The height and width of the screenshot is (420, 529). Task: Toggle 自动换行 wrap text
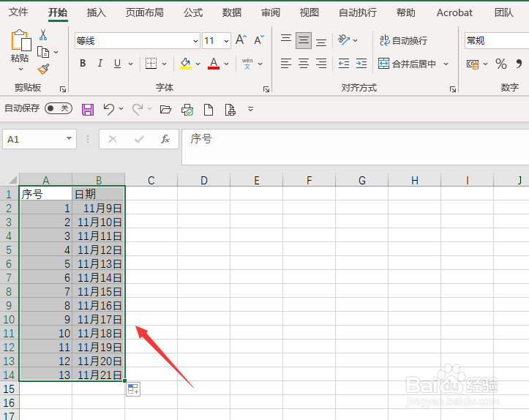[x=403, y=40]
